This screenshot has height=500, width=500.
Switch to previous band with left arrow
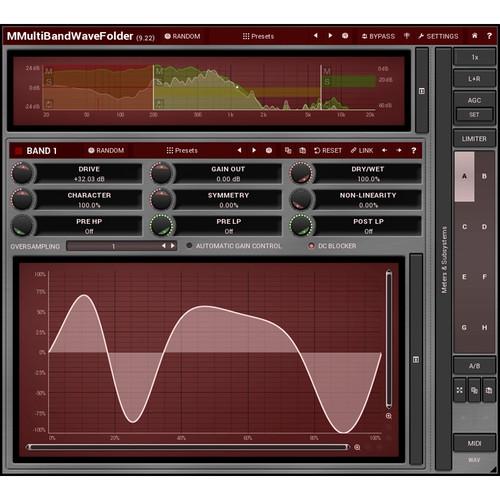pyautogui.click(x=384, y=150)
